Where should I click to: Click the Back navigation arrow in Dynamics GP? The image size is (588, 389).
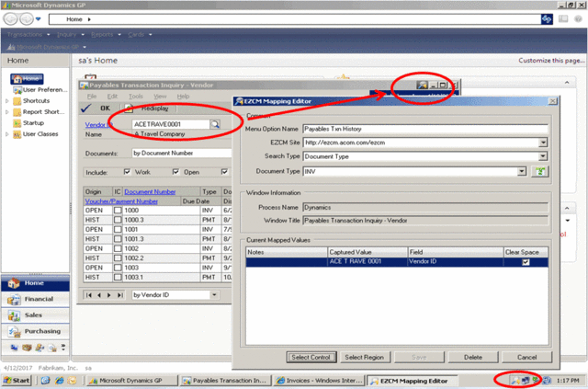pyautogui.click(x=10, y=18)
